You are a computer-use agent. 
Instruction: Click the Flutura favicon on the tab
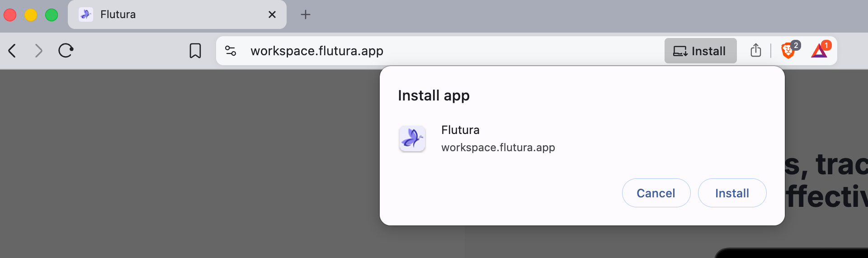[x=86, y=14]
